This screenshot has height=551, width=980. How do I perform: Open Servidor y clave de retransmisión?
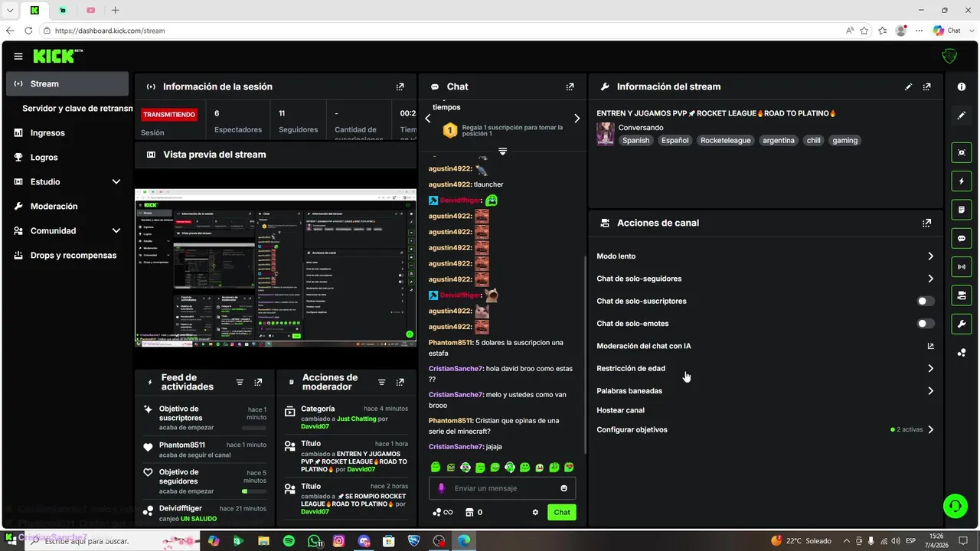[x=77, y=109]
